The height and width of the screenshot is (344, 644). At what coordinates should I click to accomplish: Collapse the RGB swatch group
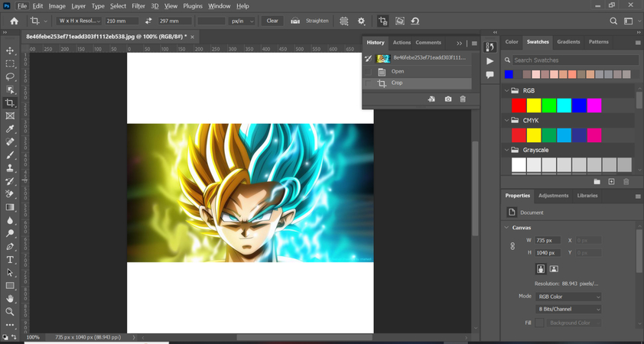506,91
